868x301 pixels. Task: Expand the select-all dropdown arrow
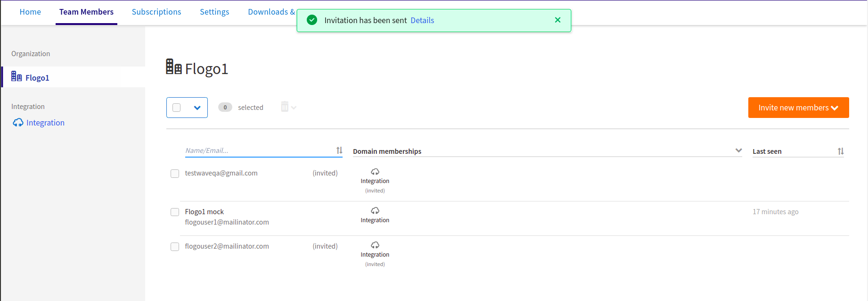coord(197,108)
